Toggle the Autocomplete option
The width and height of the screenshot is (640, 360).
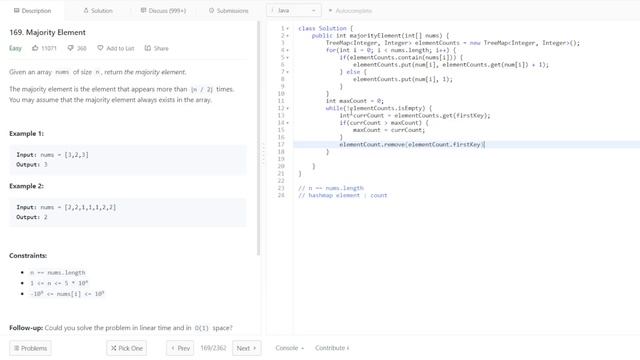pos(350,11)
